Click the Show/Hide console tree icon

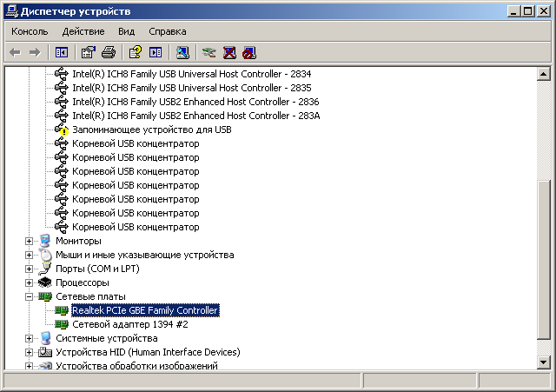[62, 53]
